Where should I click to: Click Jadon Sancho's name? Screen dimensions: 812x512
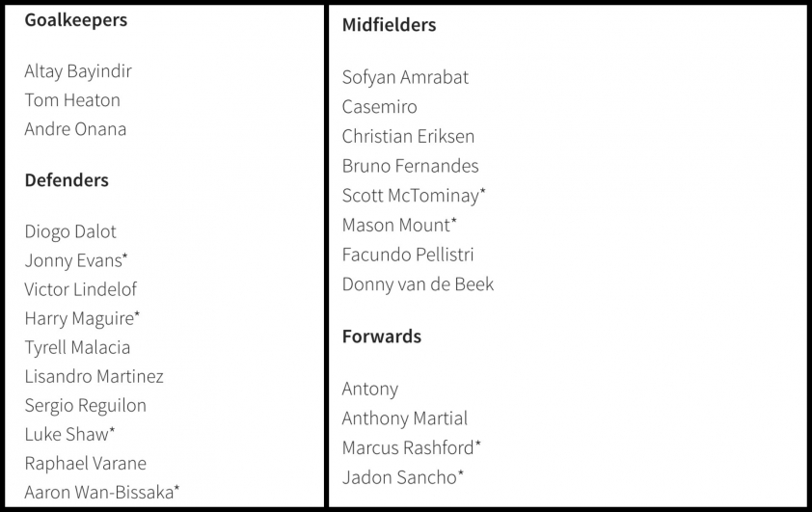click(403, 477)
